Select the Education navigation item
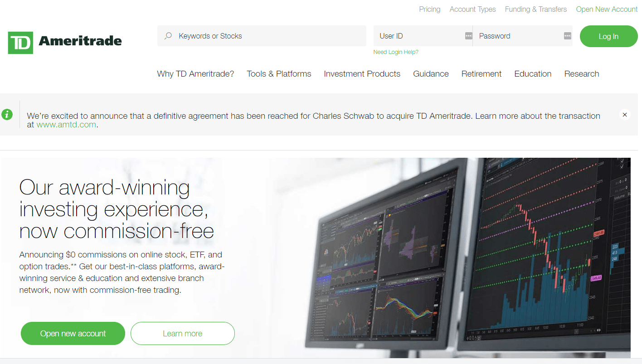Viewport: 642px width, 364px height. [533, 74]
